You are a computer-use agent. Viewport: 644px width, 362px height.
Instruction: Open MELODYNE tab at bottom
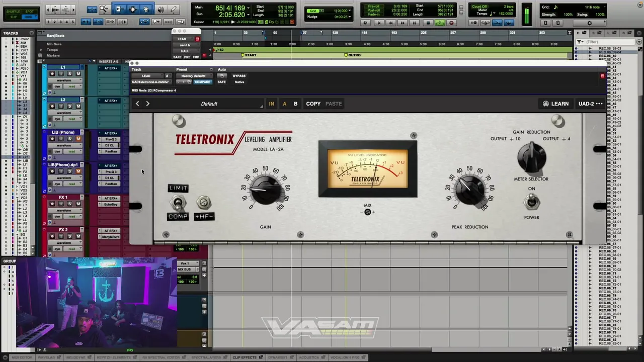(78, 357)
